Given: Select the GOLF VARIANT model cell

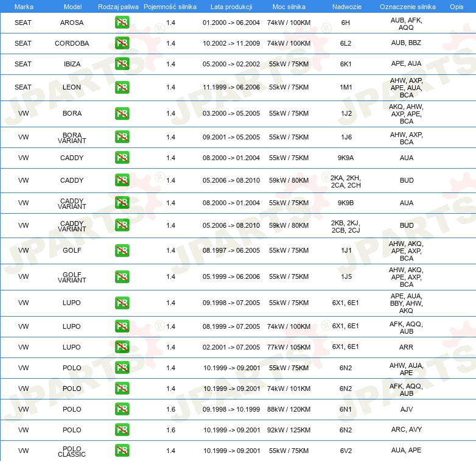Looking at the screenshot, I should 72,277.
